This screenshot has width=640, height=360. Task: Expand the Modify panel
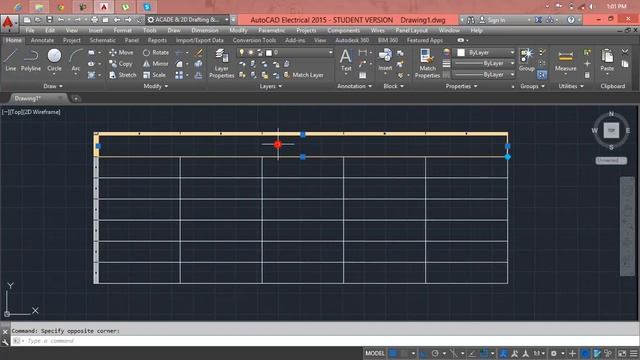(x=156, y=86)
